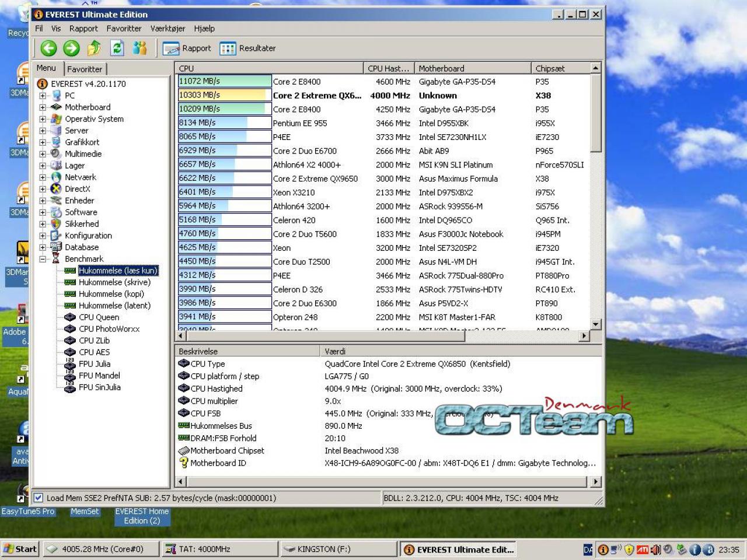Viewport: 747px width, 560px height.
Task: Select the Operativ System tree icon
Action: coord(56,119)
